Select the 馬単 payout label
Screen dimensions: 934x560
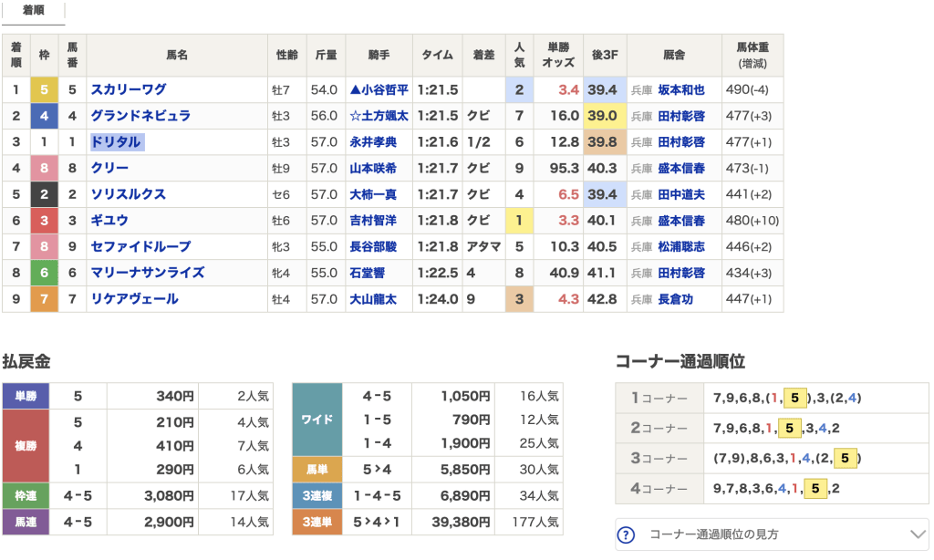pos(317,470)
